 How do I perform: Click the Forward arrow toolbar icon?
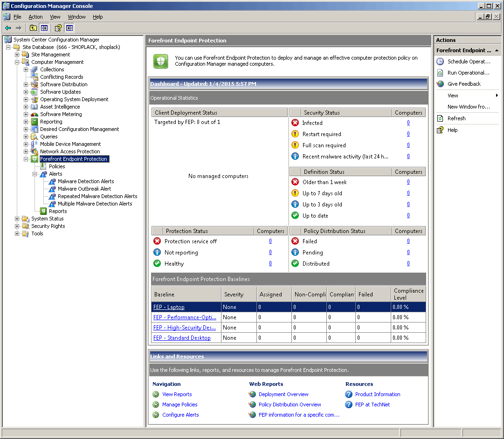click(19, 28)
